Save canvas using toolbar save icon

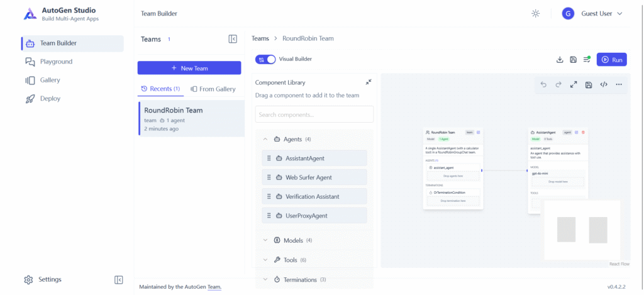(x=589, y=85)
